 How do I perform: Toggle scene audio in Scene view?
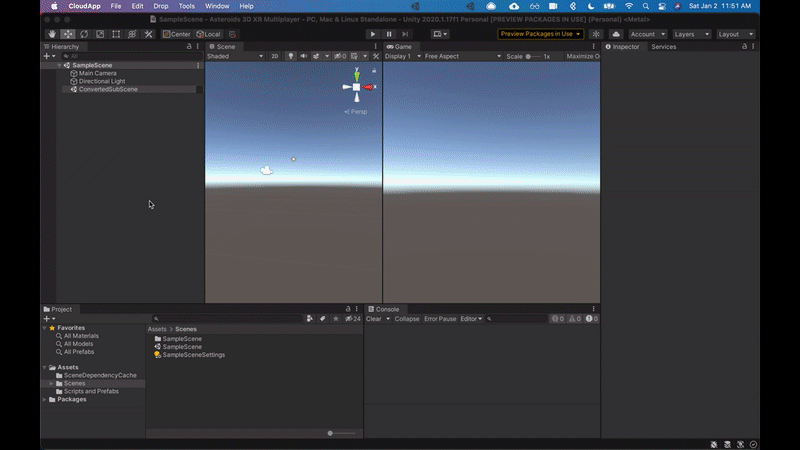click(x=302, y=56)
